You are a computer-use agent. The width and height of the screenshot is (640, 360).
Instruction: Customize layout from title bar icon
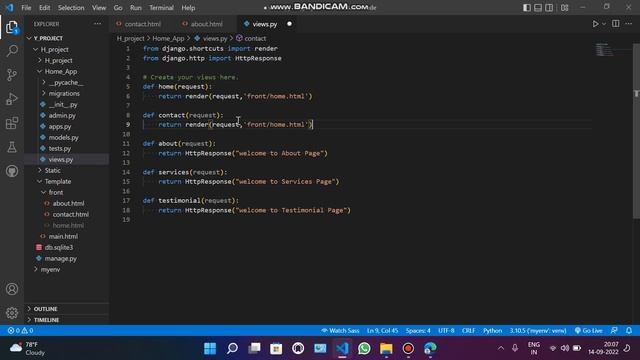[564, 8]
